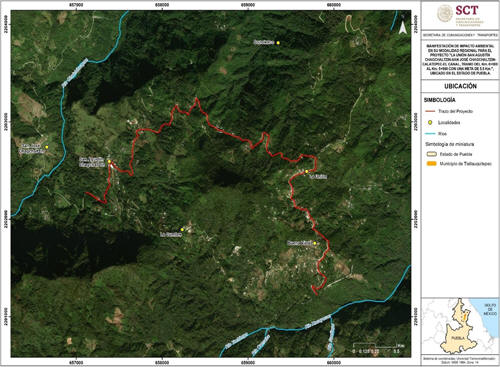Click the orange Municipio de Tlatlauquitepec swatch
Viewport: 500px width, 367px height.
pos(431,164)
